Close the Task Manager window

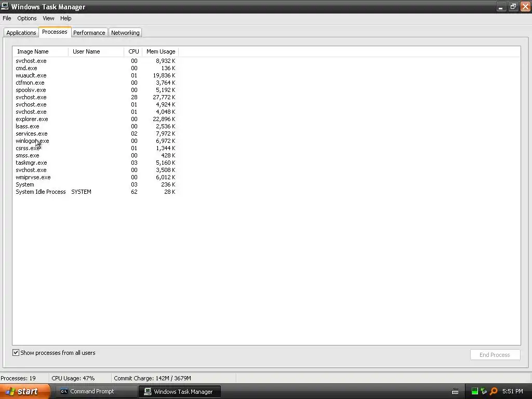click(525, 6)
